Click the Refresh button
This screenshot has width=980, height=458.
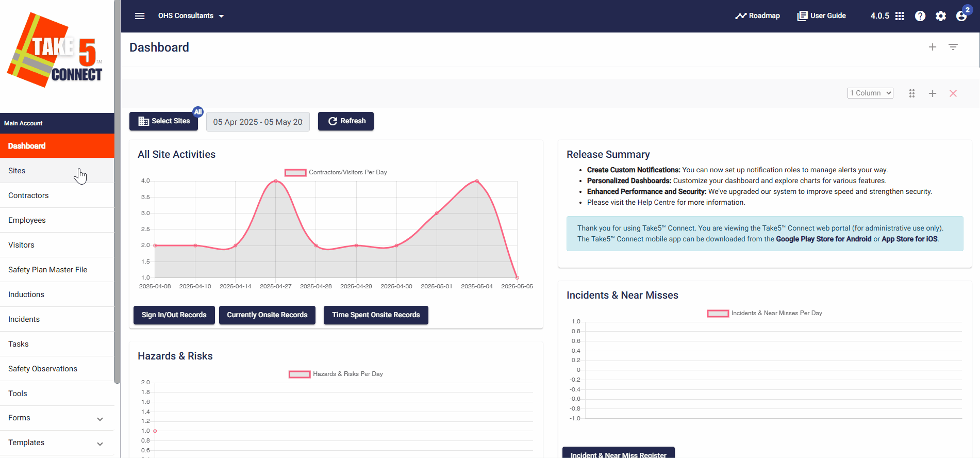pyautogui.click(x=346, y=121)
